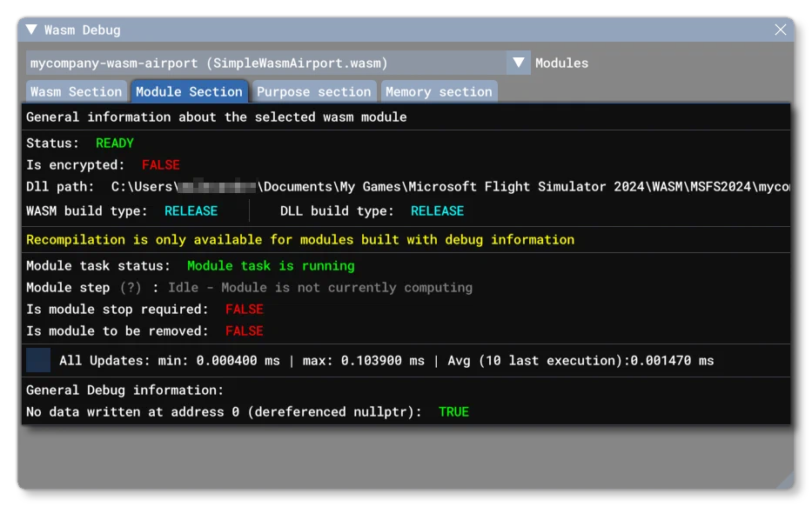Click the DLL build type RELEASE value
The width and height of the screenshot is (812, 507).
click(x=437, y=210)
